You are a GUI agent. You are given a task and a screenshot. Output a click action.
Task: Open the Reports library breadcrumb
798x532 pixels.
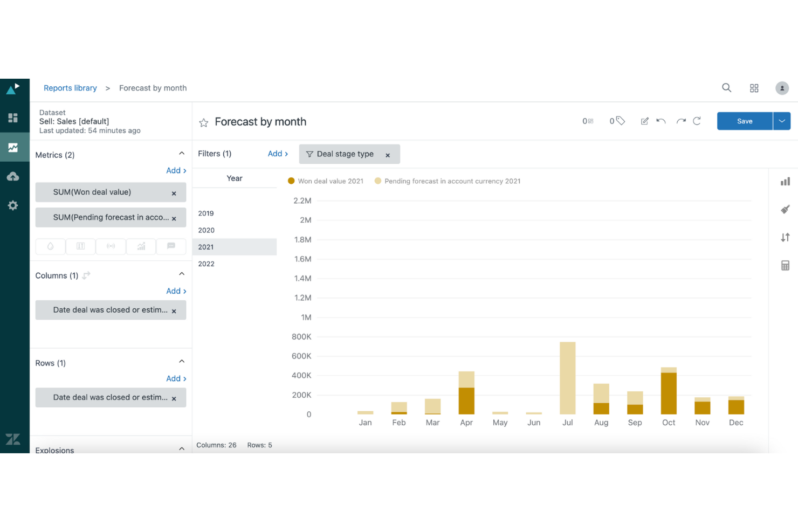[70, 88]
